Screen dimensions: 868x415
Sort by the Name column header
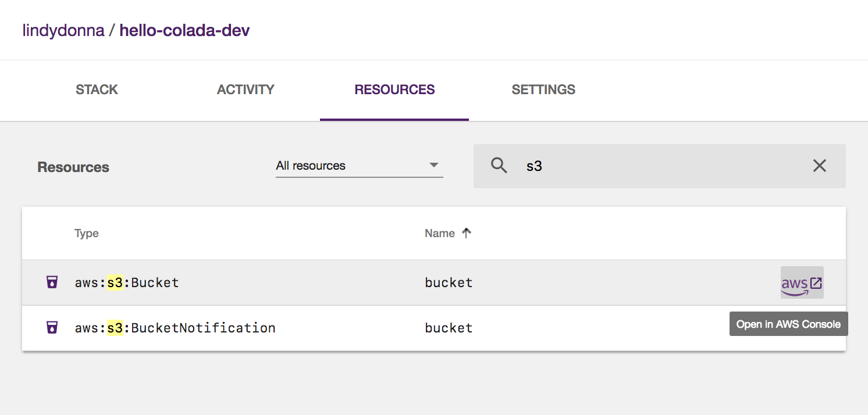coord(440,233)
